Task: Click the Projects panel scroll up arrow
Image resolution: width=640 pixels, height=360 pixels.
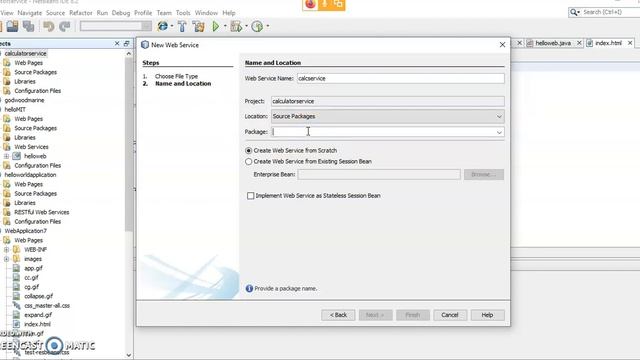Action: point(129,53)
